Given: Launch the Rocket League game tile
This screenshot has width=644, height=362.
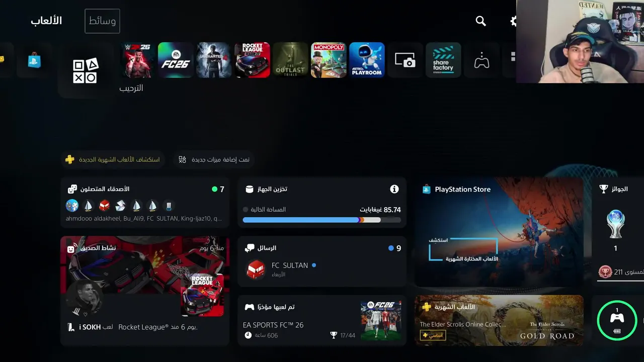Looking at the screenshot, I should point(252,60).
